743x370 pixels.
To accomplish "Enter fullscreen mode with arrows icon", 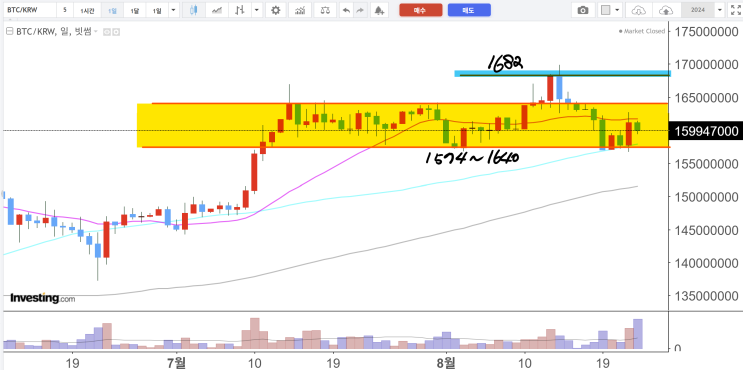I will (735, 10).
